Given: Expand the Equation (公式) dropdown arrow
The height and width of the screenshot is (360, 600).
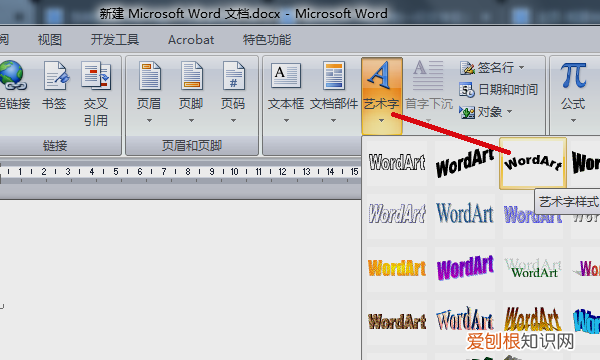Looking at the screenshot, I should click(x=573, y=121).
